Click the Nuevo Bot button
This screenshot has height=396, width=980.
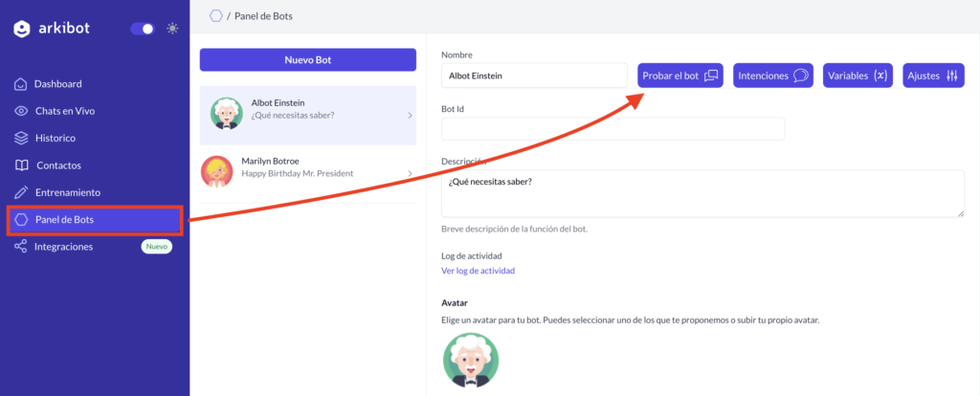point(307,60)
